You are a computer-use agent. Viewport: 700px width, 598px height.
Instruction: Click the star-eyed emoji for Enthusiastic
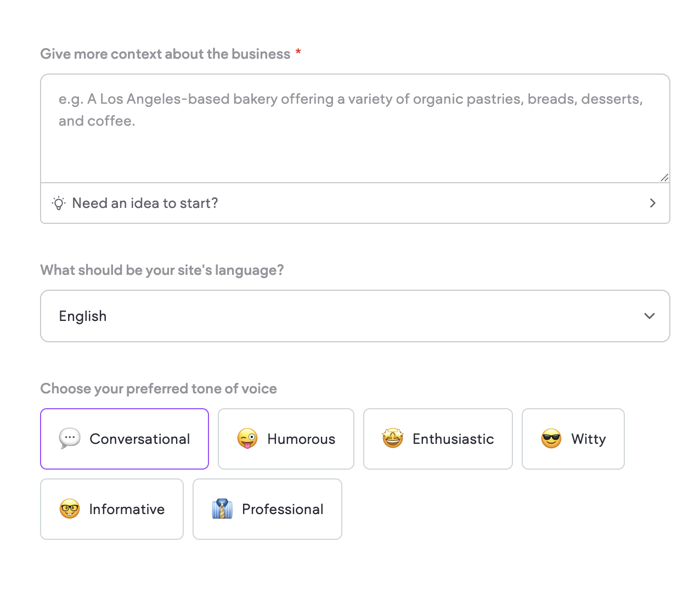pyautogui.click(x=393, y=438)
